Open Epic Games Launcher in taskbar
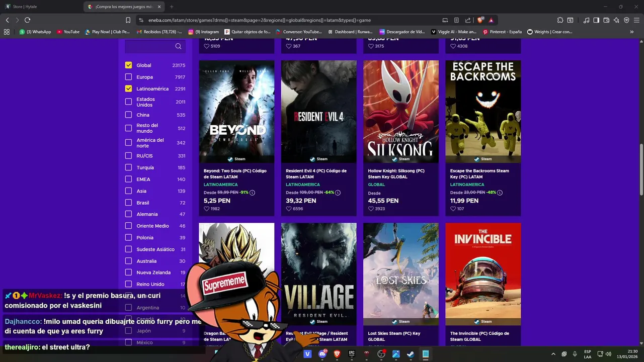This screenshot has height=362, width=644. (x=352, y=354)
